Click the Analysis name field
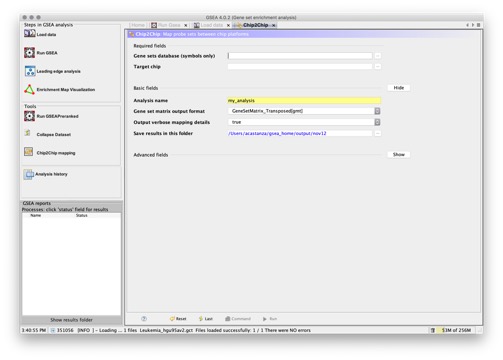This screenshot has width=503, height=360. pos(304,100)
